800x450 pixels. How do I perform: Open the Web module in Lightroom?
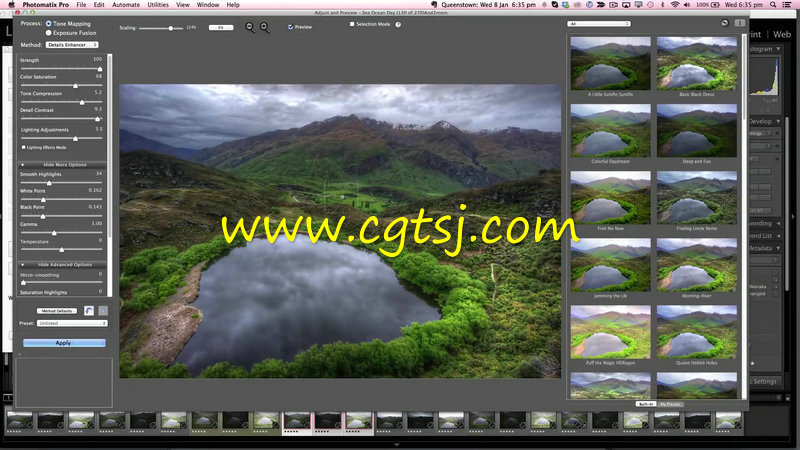pyautogui.click(x=782, y=34)
